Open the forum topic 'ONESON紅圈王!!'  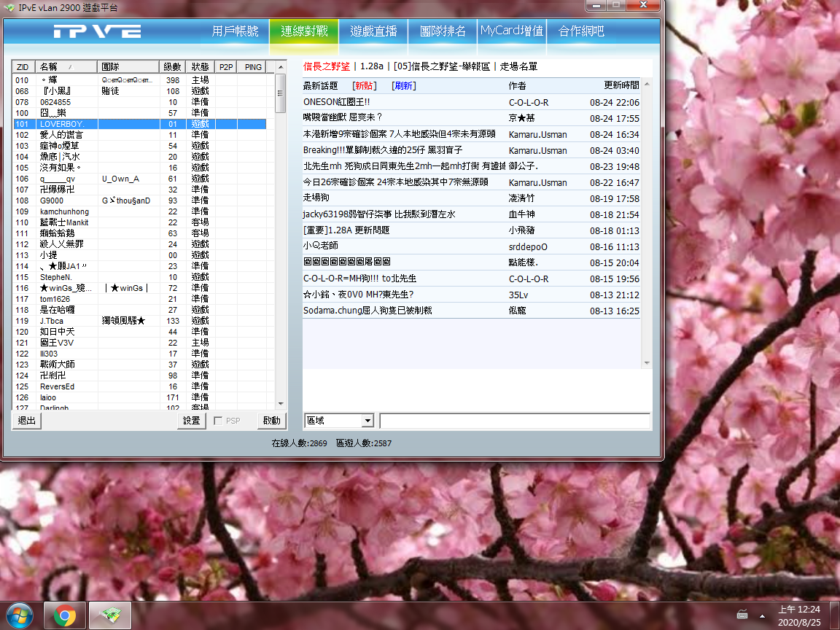tap(336, 103)
